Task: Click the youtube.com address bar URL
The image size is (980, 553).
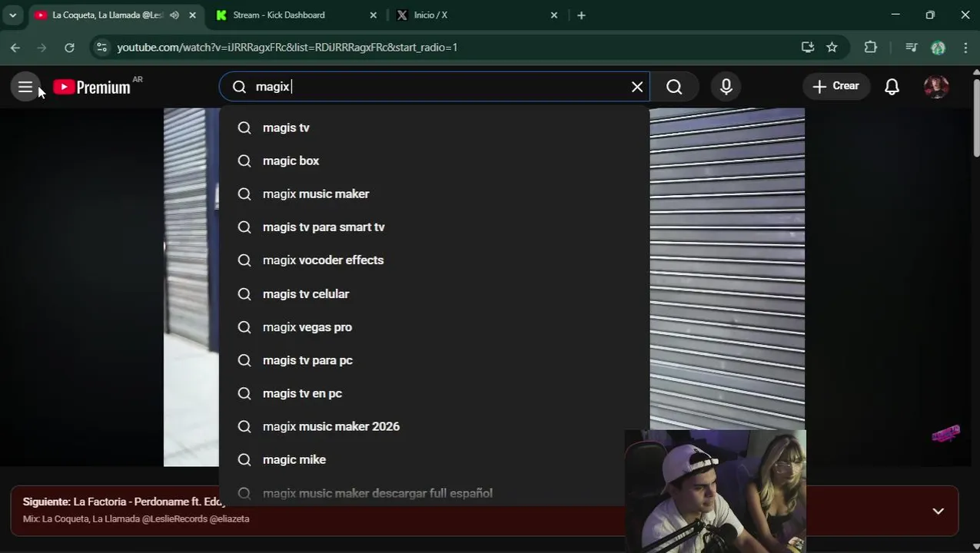Action: pyautogui.click(x=287, y=48)
